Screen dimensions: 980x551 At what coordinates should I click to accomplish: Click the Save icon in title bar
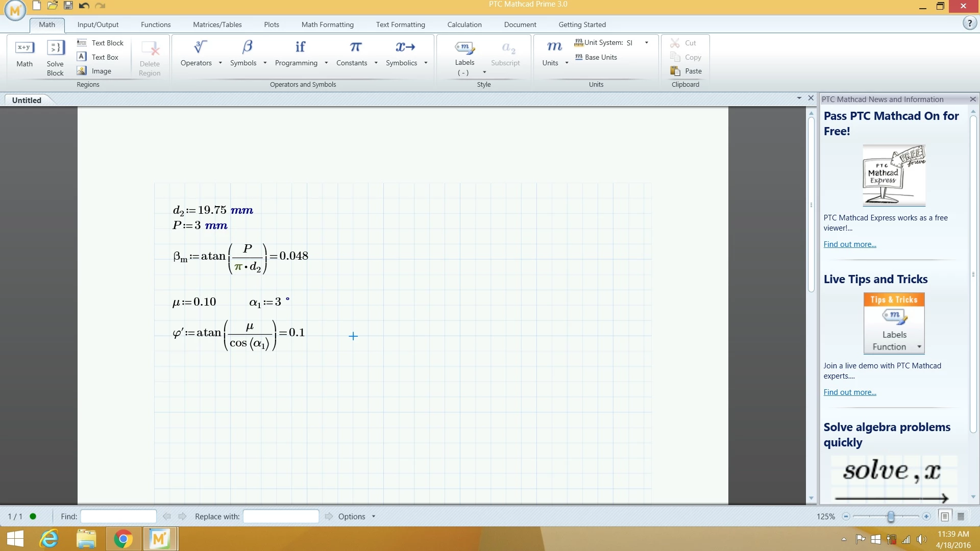[68, 6]
